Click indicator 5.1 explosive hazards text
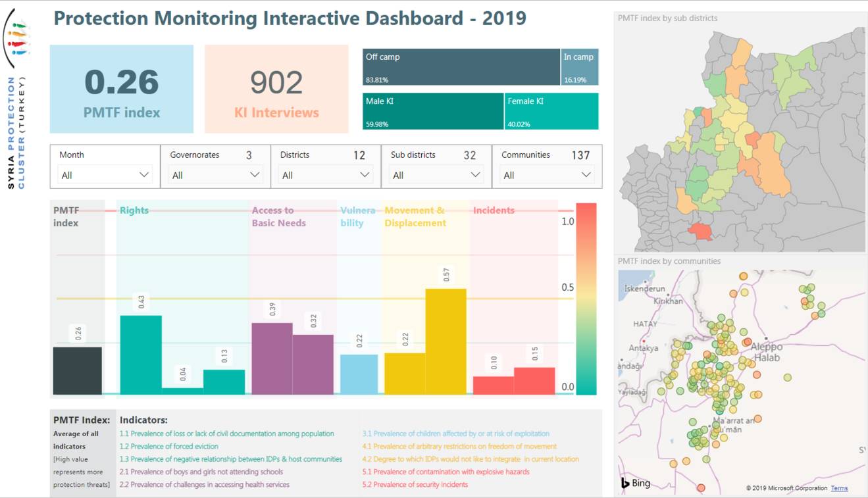 [446, 472]
